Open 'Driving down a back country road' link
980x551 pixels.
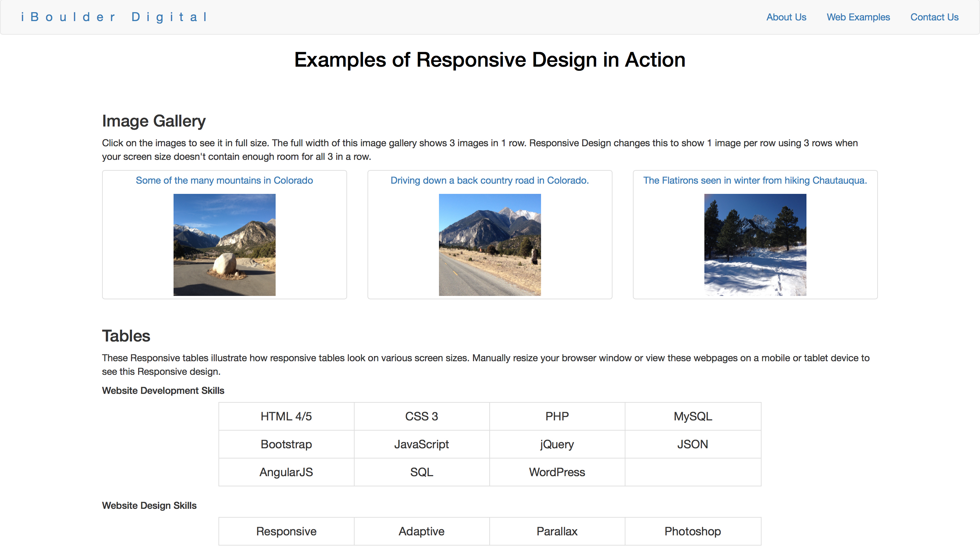(490, 180)
